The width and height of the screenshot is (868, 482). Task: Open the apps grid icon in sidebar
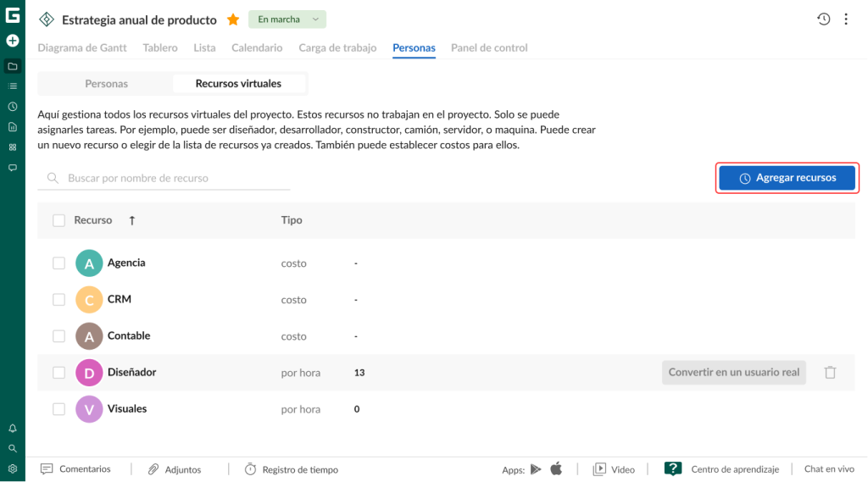click(12, 147)
